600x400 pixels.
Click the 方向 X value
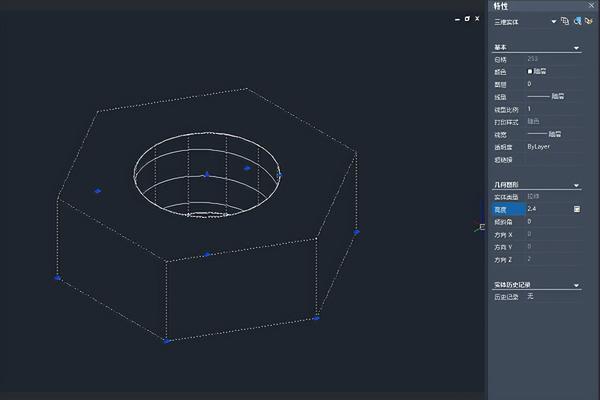[529, 234]
